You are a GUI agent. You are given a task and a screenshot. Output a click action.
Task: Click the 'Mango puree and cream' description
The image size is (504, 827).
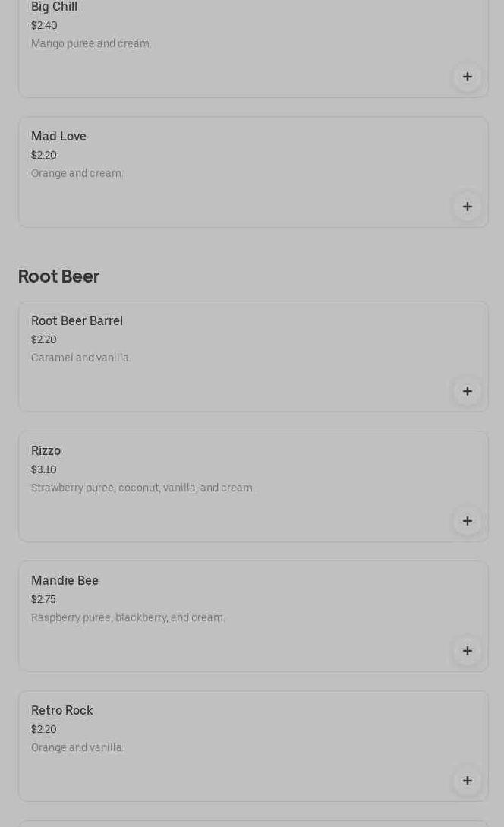(91, 44)
